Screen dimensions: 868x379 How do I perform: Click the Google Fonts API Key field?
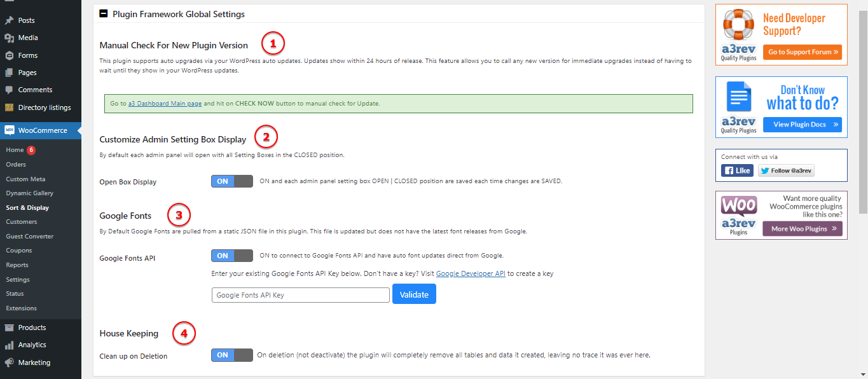click(x=300, y=295)
